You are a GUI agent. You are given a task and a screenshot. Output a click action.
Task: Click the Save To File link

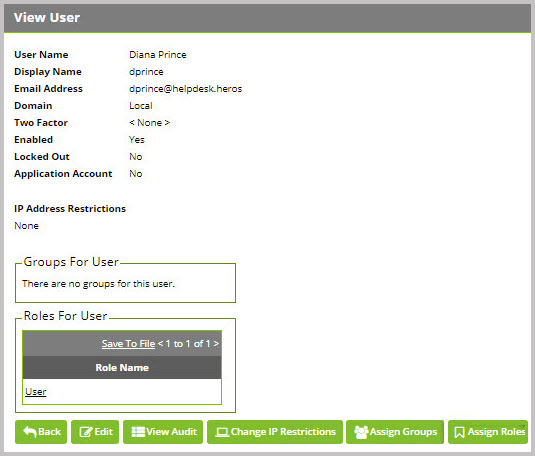128,344
